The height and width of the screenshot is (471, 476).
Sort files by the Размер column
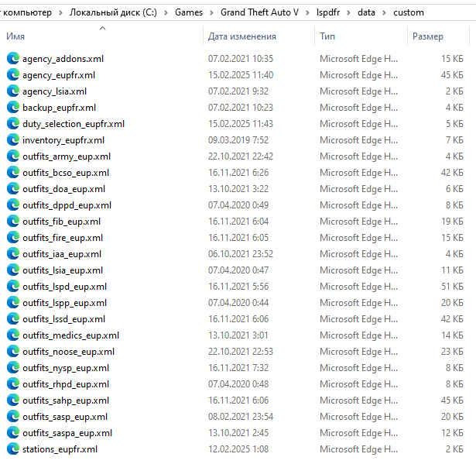point(428,36)
